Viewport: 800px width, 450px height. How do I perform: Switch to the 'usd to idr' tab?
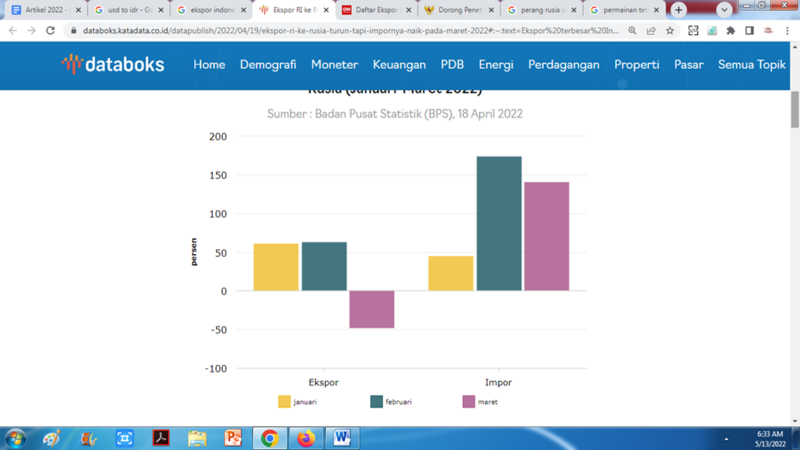pyautogui.click(x=126, y=10)
